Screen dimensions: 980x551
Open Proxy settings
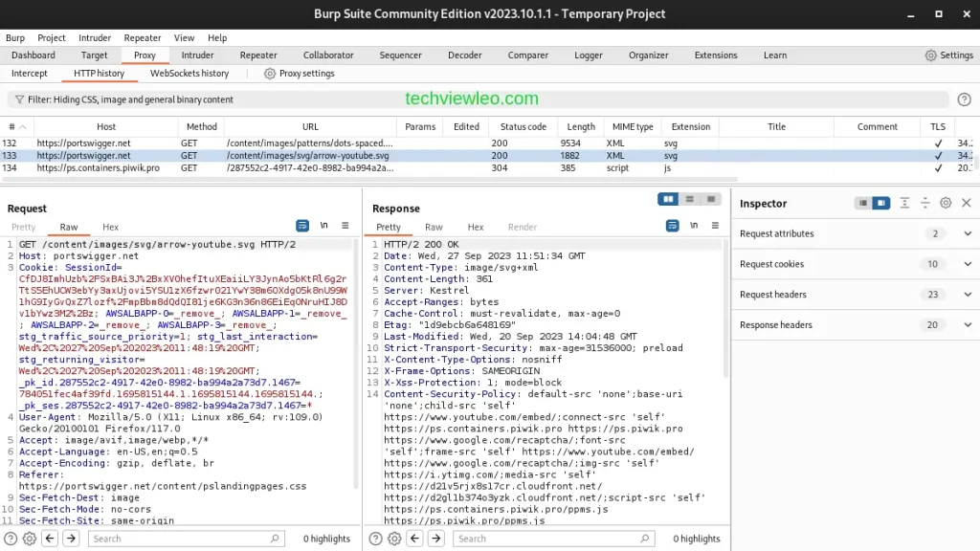coord(299,74)
